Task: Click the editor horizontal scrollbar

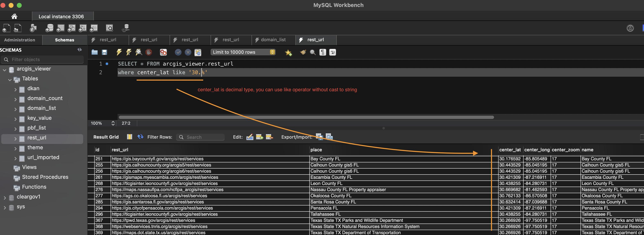Action: click(306, 117)
